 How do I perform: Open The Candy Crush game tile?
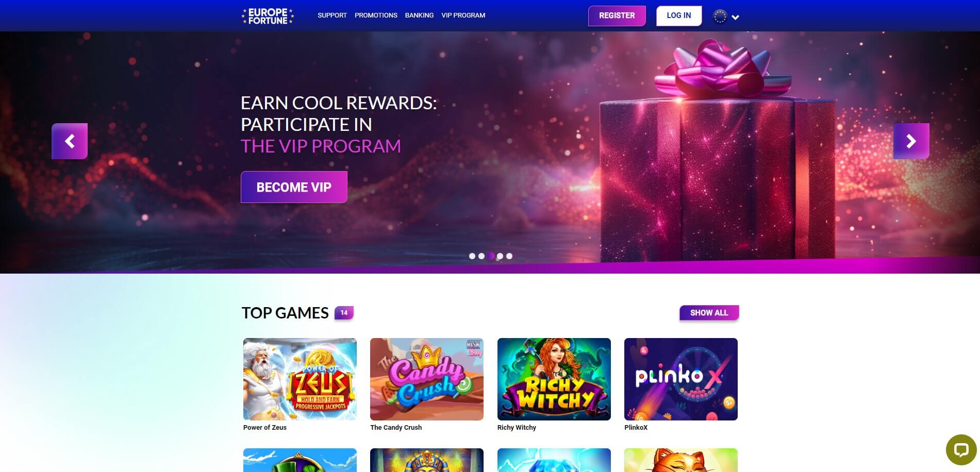pyautogui.click(x=427, y=379)
